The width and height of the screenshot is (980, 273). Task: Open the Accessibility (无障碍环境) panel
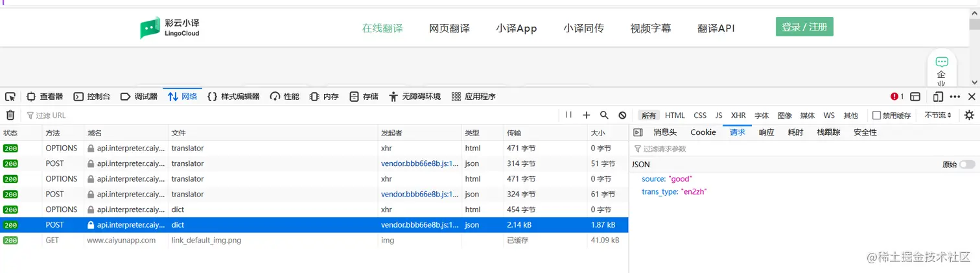click(x=415, y=97)
